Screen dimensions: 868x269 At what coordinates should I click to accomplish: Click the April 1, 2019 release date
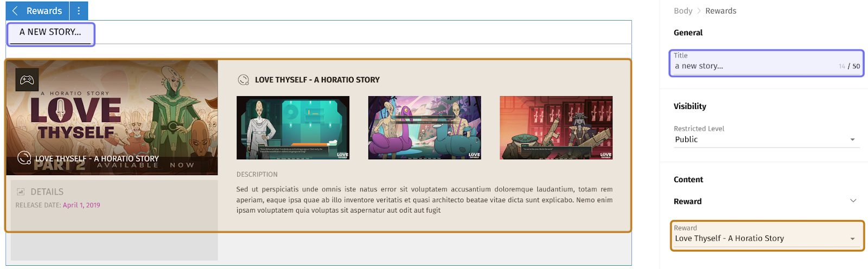click(x=81, y=205)
